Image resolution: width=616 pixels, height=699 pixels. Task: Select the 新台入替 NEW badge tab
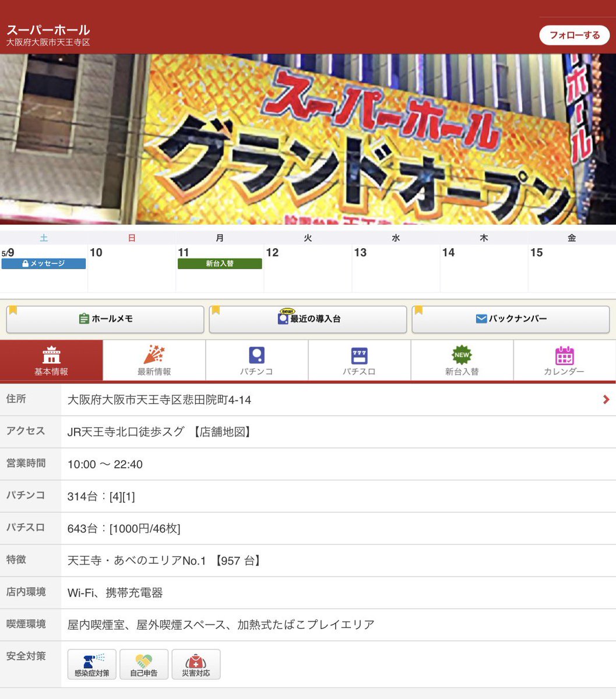(x=462, y=361)
